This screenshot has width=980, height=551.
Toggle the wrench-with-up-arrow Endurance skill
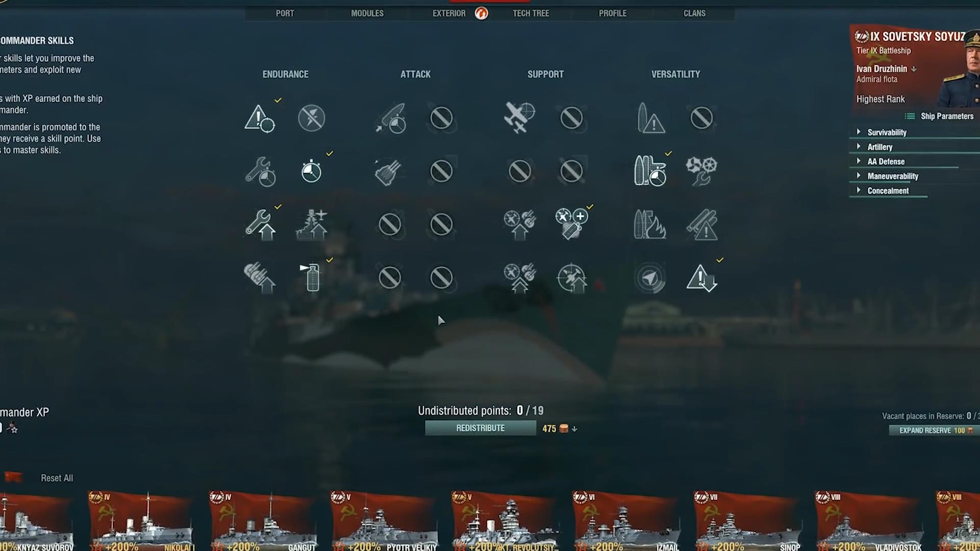click(x=260, y=224)
